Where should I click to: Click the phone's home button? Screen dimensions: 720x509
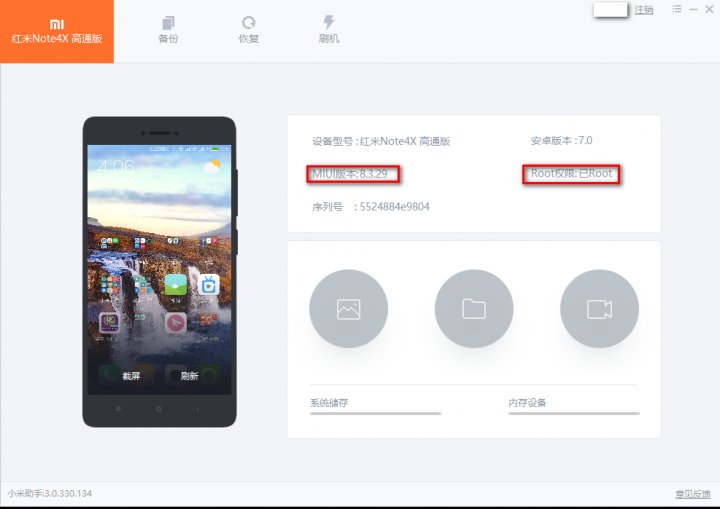(158, 409)
